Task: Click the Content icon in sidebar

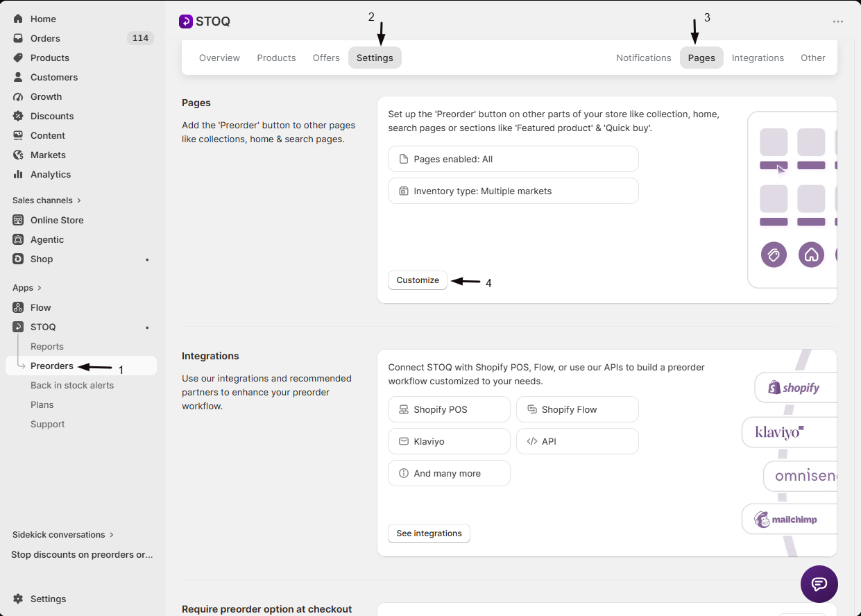Action: click(18, 135)
